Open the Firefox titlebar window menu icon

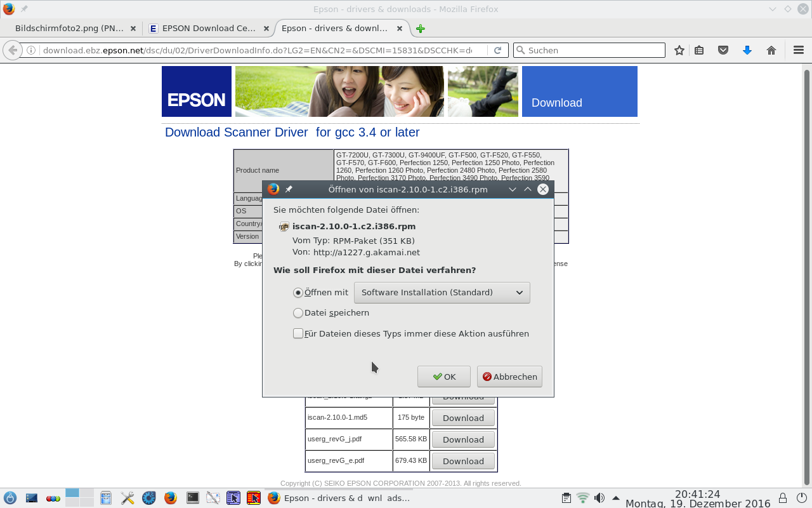click(x=8, y=9)
